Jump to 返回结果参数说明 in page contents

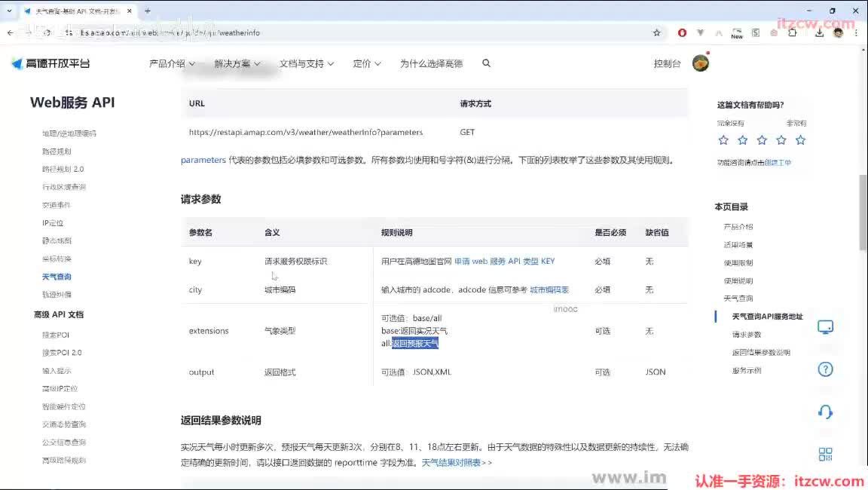pyautogui.click(x=760, y=352)
